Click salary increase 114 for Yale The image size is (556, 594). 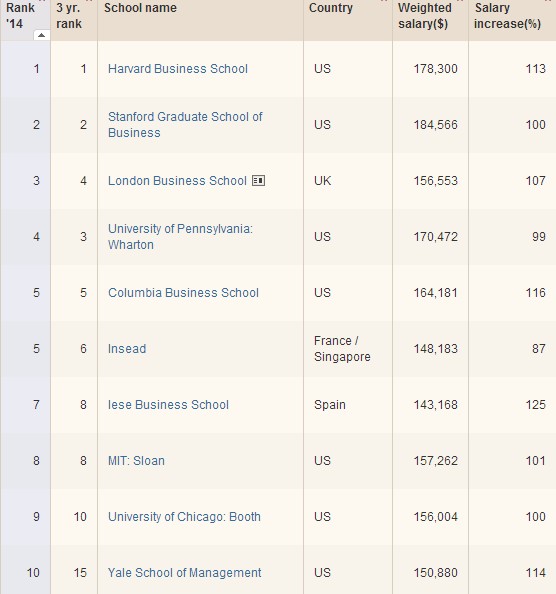tap(536, 573)
